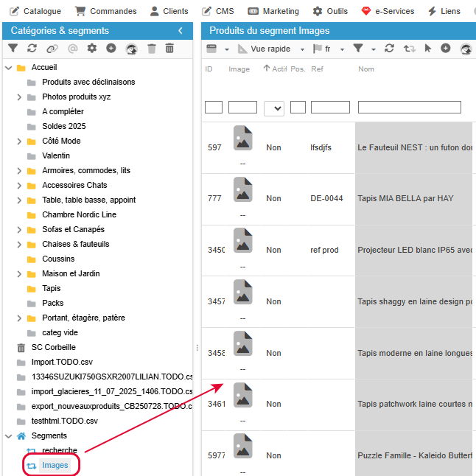This screenshot has width=476, height=476.
Task: Select the Chambre Nordic Line category
Action: point(80,214)
